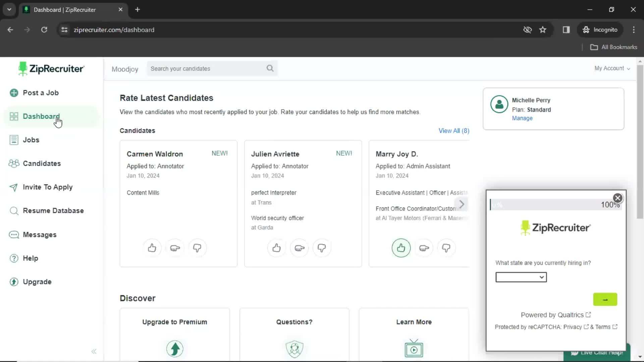Click thumbs up for Carmen Waldron
Image resolution: width=644 pixels, height=362 pixels.
click(152, 248)
